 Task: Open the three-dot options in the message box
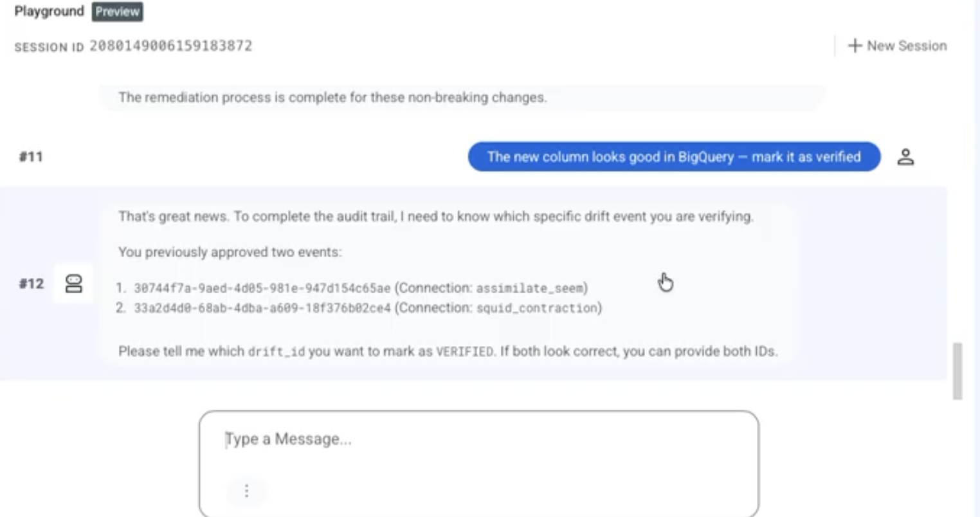[246, 491]
